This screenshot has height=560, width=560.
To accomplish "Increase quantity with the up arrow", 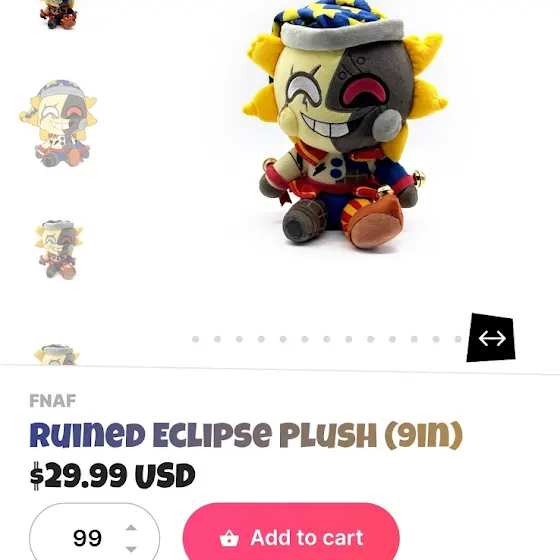I will coord(131,528).
